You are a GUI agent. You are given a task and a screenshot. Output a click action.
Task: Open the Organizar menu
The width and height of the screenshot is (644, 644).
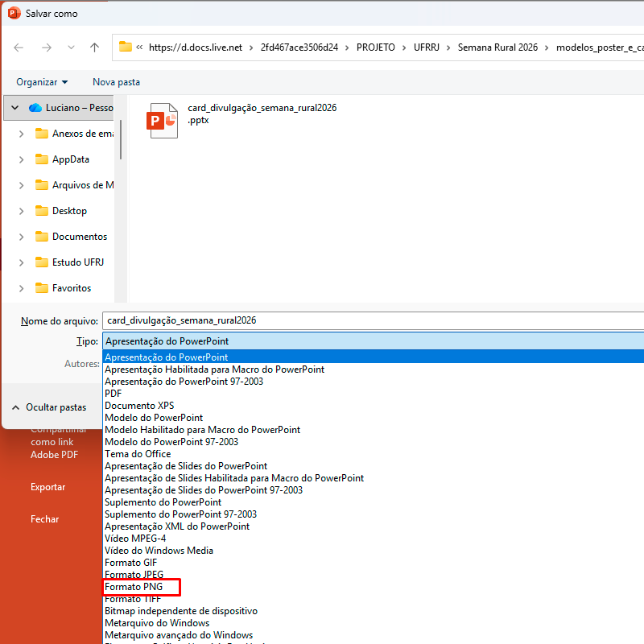(42, 82)
